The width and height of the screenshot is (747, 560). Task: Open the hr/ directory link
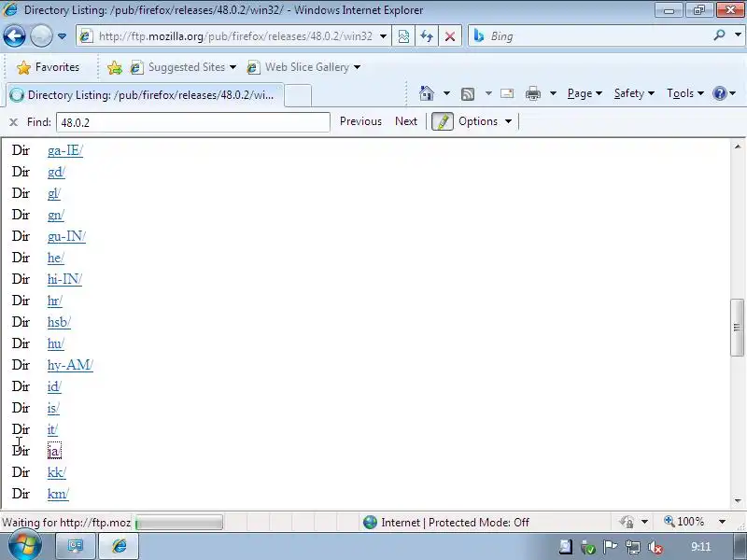55,301
